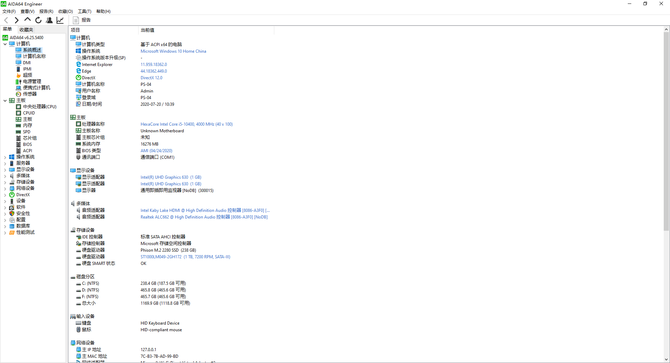670x363 pixels.
Task: Click the C: (NTFS) partition row
Action: click(131, 283)
